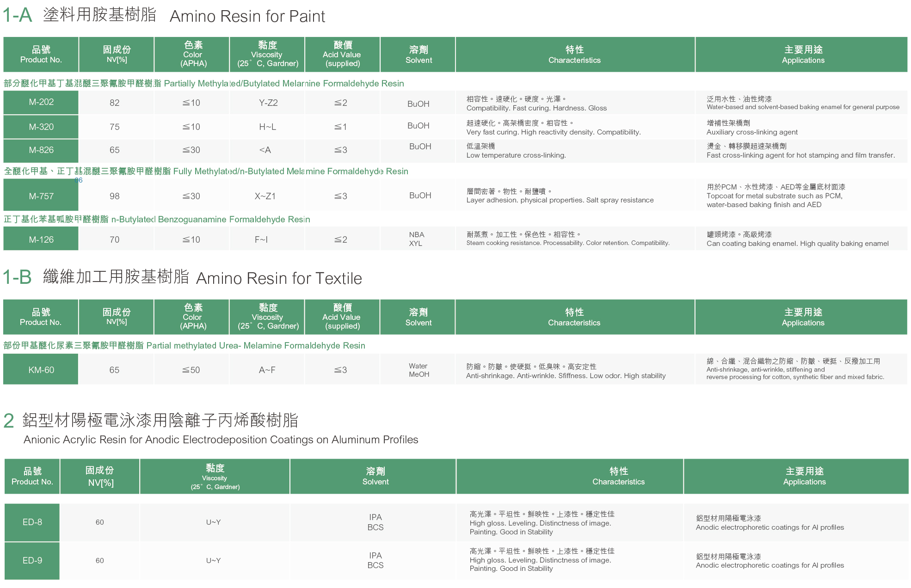
Task: Select the M-126 product cell
Action: pos(41,239)
